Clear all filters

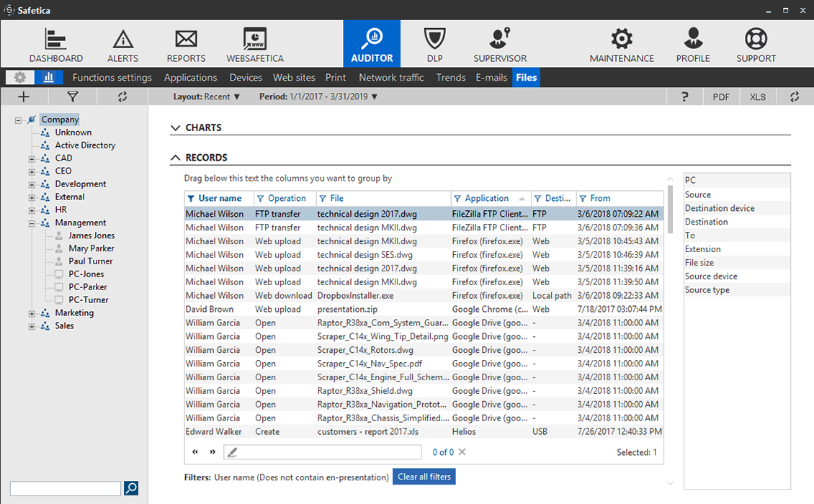424,477
